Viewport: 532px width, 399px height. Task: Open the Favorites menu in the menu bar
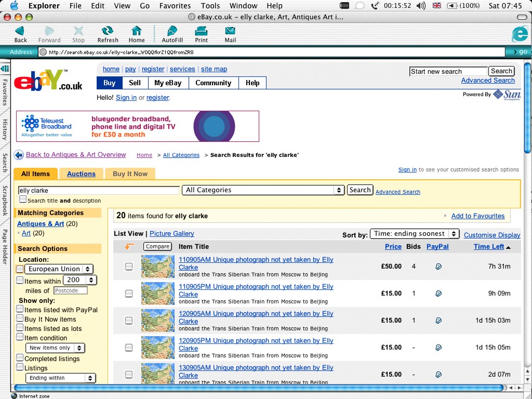[175, 6]
